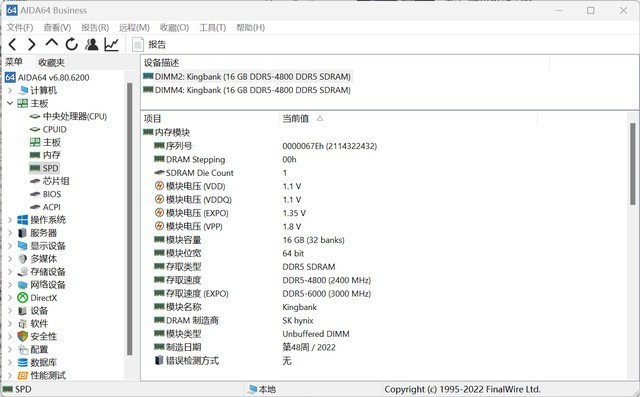The height and width of the screenshot is (397, 640).
Task: Collapse the 主板 tree node
Action: [10, 103]
